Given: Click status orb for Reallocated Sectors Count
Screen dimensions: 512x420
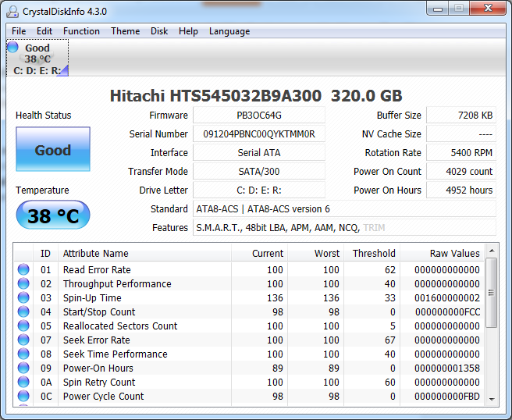Looking at the screenshot, I should click(23, 326).
